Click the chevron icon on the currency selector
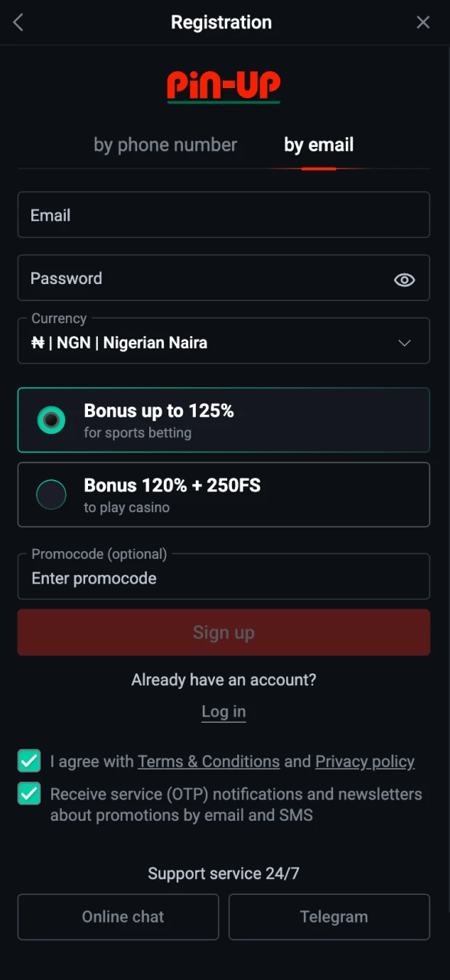The width and height of the screenshot is (450, 980). [x=404, y=343]
